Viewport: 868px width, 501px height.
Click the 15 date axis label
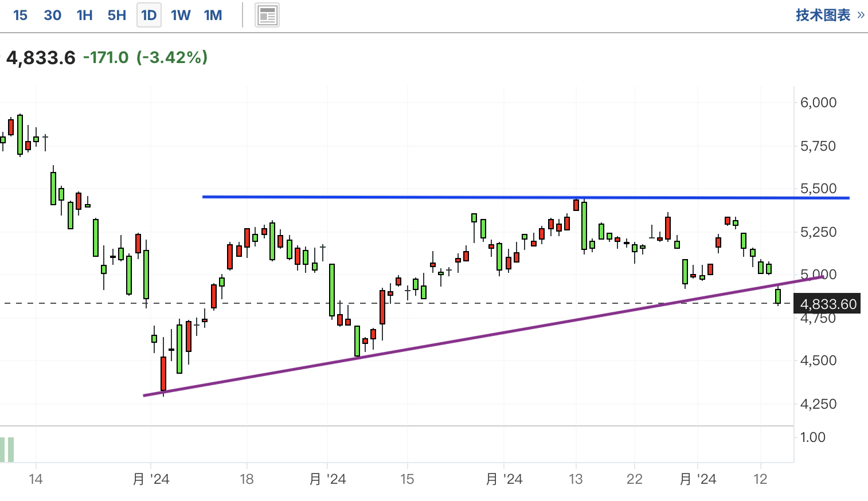coord(407,479)
